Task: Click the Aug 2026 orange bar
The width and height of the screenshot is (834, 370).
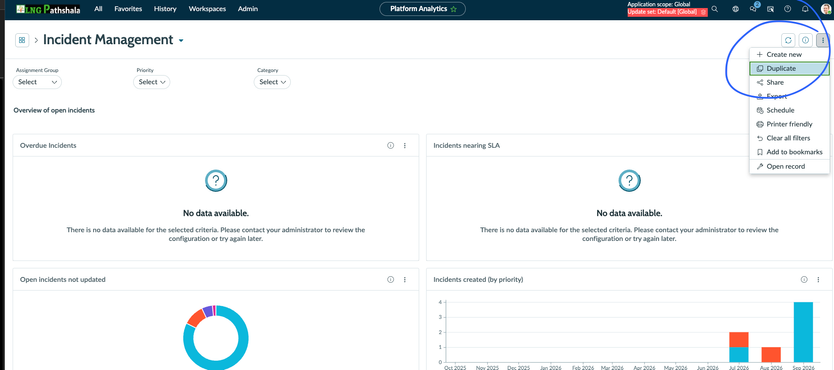Action: pyautogui.click(x=771, y=354)
